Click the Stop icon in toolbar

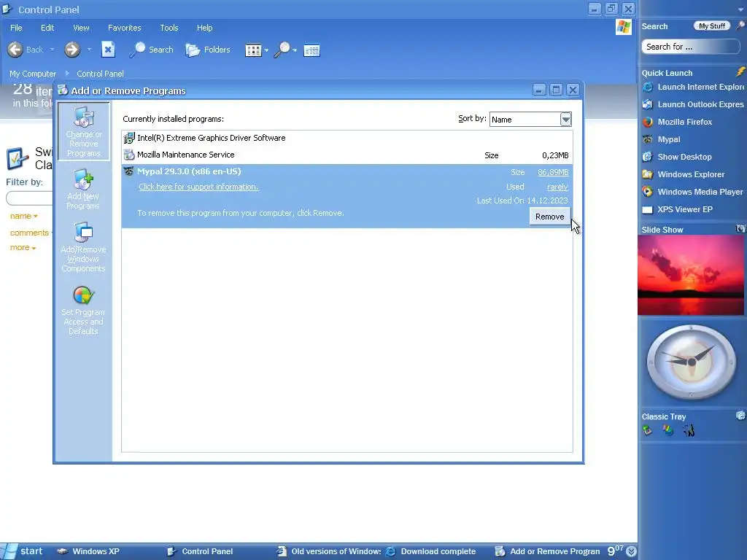(108, 50)
